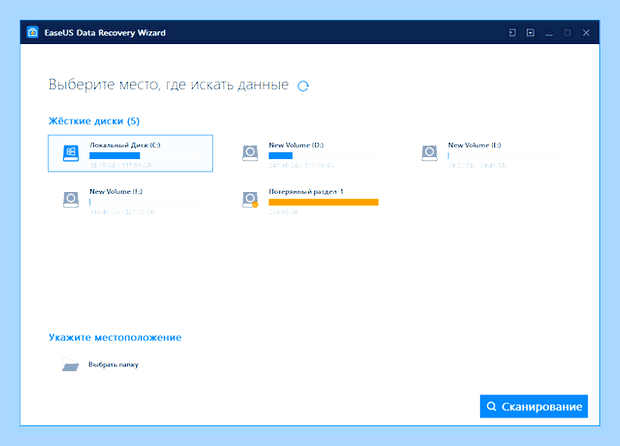
Task: Select the Windows drive icon for Локальный Диск (C:)
Action: pos(71,153)
